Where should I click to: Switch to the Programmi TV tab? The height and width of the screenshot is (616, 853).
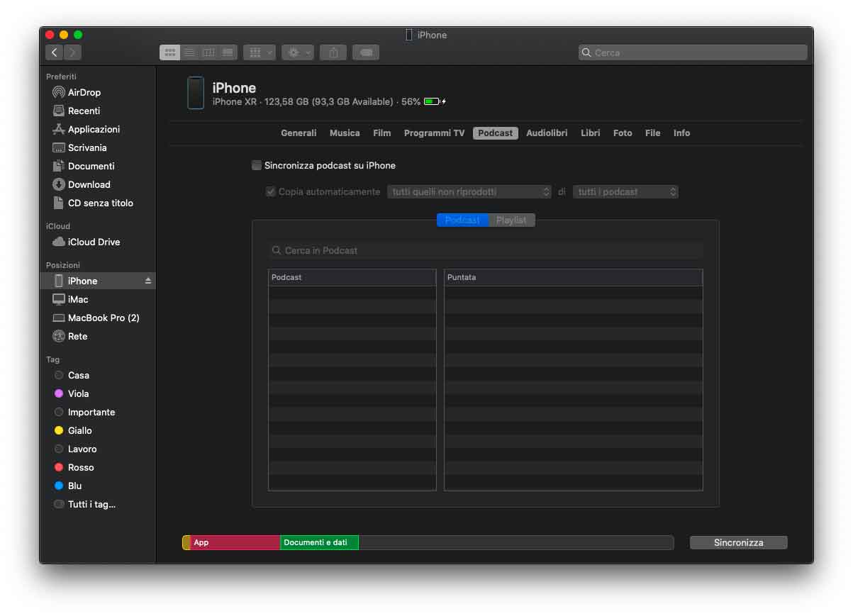click(x=434, y=133)
